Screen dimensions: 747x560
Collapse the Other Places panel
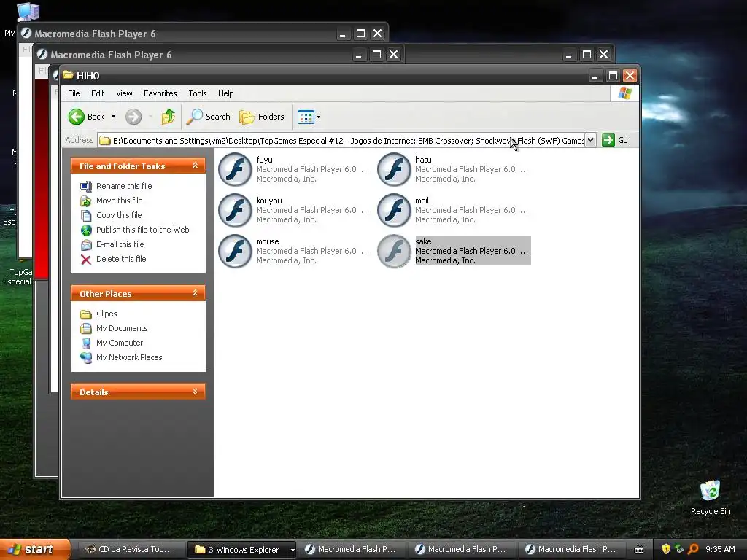[195, 293]
